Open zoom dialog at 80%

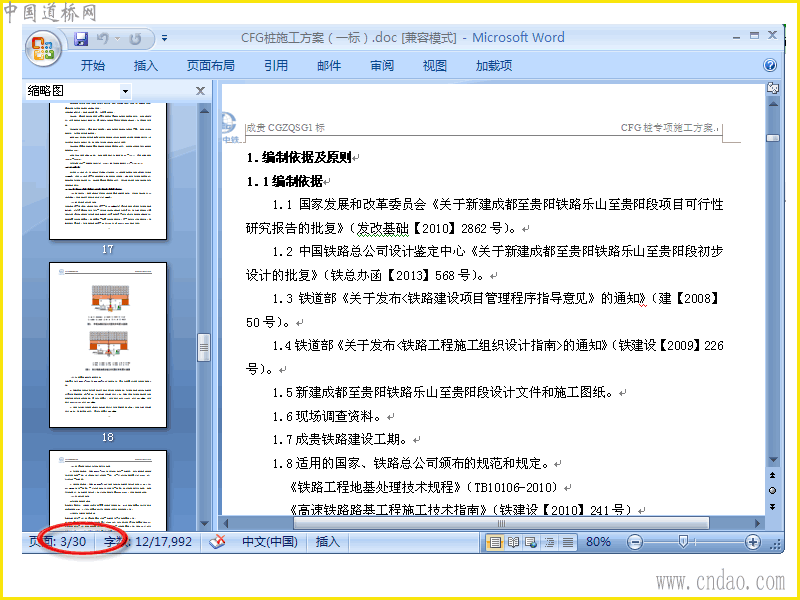(x=598, y=542)
